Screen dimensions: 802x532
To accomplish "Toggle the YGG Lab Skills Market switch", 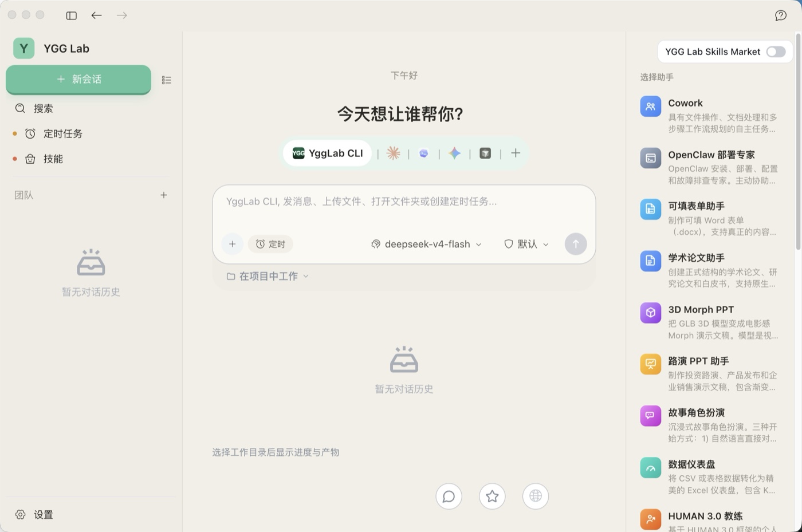I will (776, 52).
